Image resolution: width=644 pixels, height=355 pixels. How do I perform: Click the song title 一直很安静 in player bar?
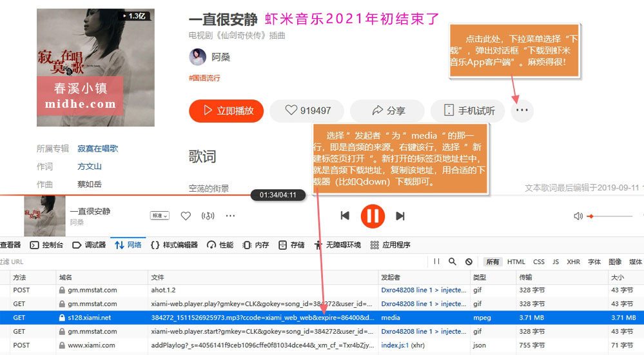click(90, 212)
